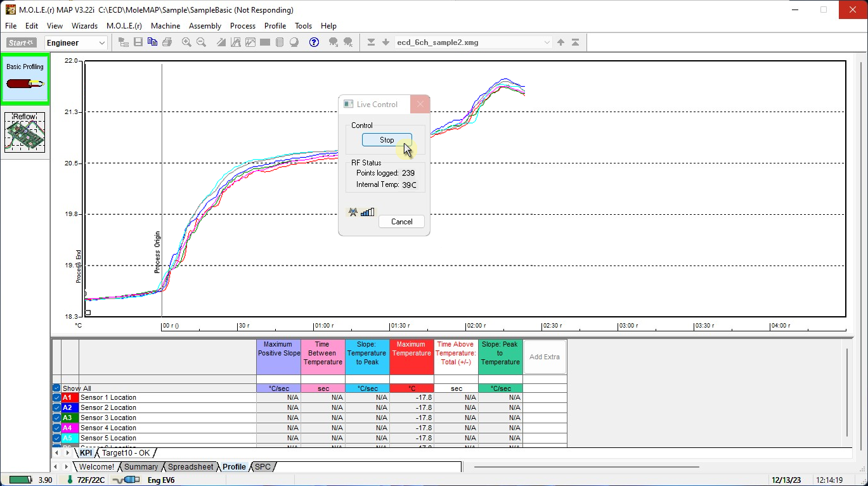
Task: Click the first speech bubble toolbar icon
Action: (334, 42)
